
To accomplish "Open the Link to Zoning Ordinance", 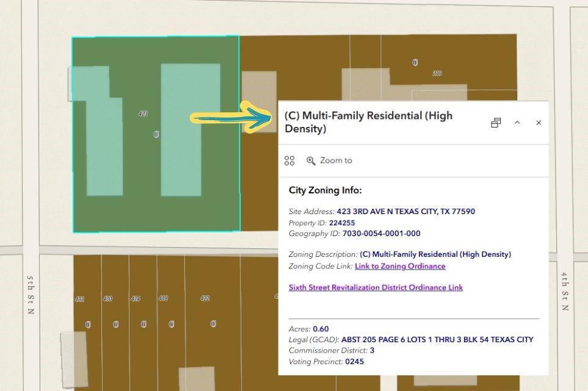I will click(400, 266).
